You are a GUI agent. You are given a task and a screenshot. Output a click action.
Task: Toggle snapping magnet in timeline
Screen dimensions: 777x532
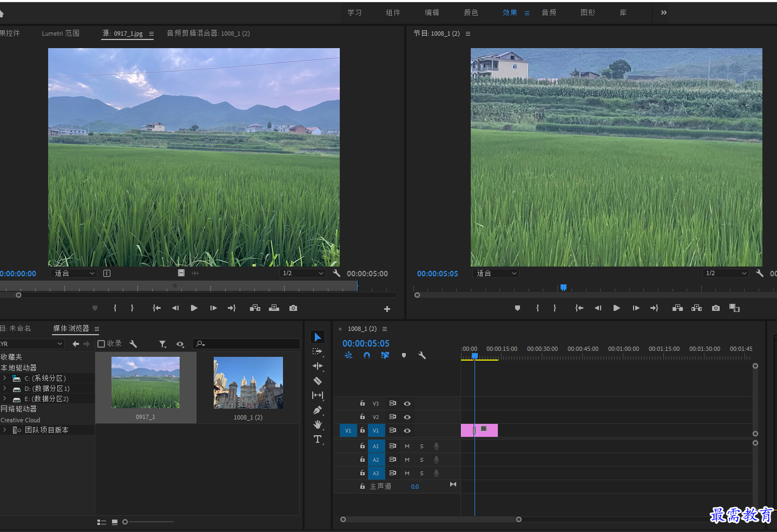click(367, 355)
